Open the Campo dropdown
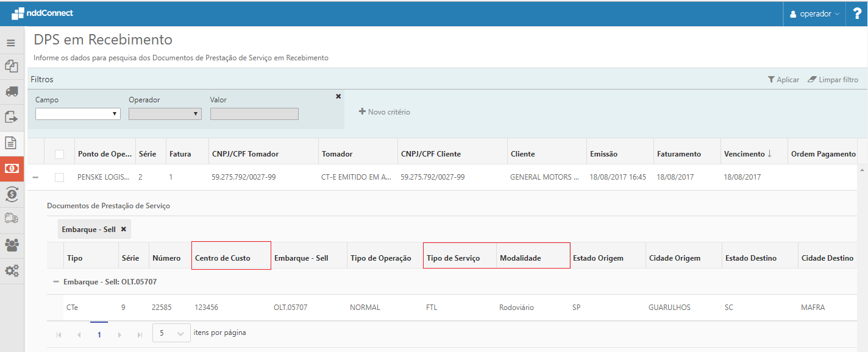Image resolution: width=868 pixels, height=352 pixels. click(77, 114)
